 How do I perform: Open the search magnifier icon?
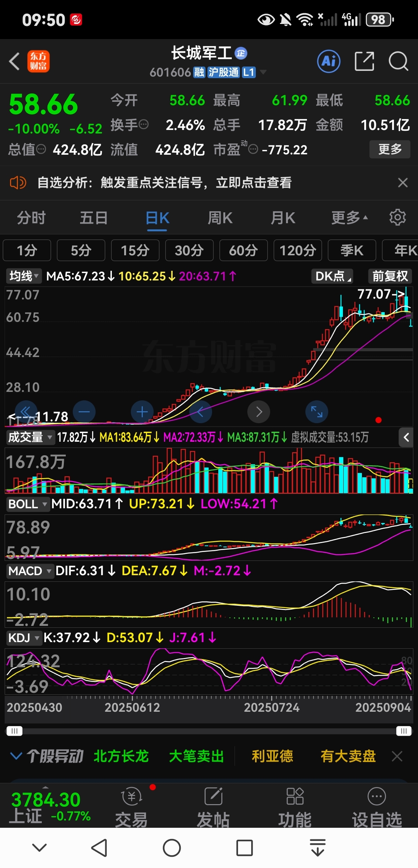(398, 61)
